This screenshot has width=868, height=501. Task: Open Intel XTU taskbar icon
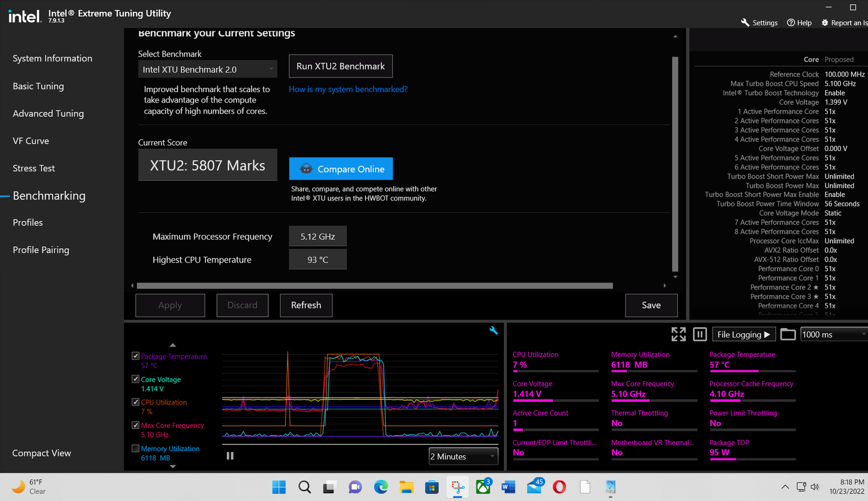[610, 487]
